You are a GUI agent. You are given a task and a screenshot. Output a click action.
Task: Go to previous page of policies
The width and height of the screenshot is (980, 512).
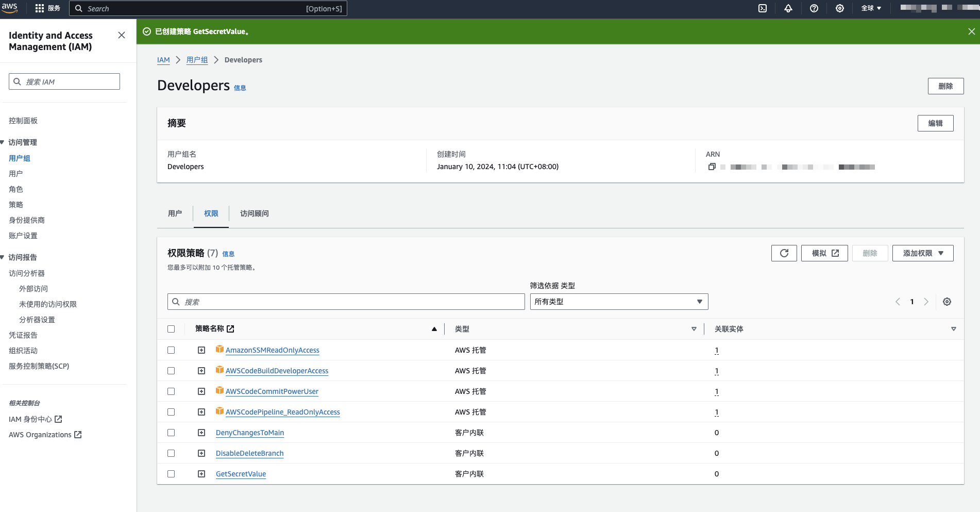[x=898, y=302]
